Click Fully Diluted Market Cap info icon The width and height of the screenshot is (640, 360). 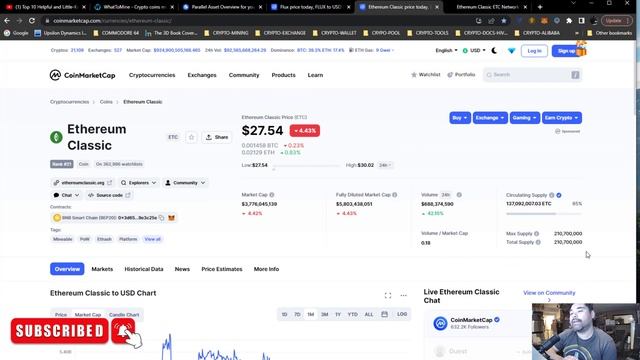tap(395, 195)
